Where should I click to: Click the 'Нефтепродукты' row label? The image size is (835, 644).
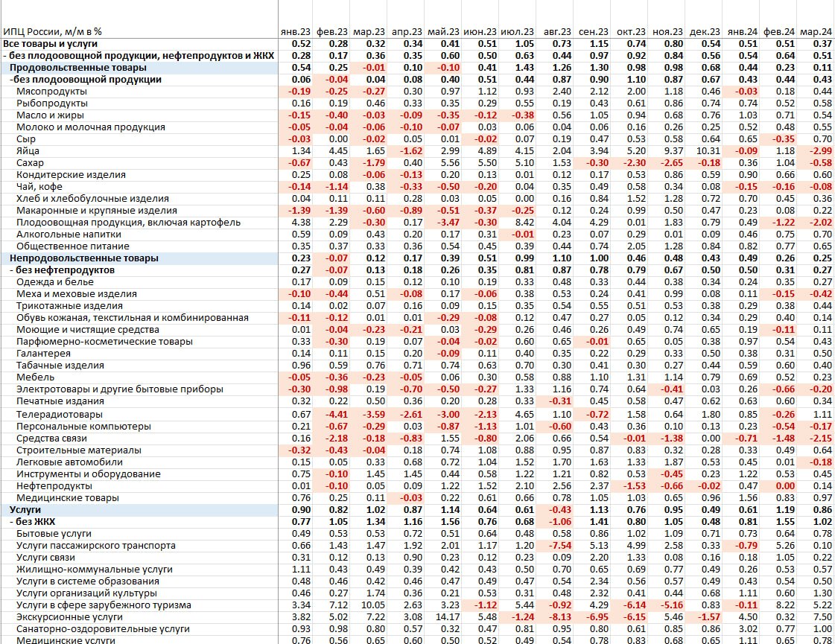coord(51,485)
